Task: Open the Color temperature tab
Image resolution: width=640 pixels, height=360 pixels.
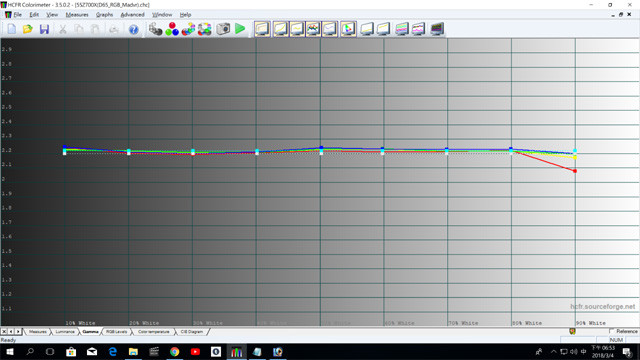Action: pos(153,332)
